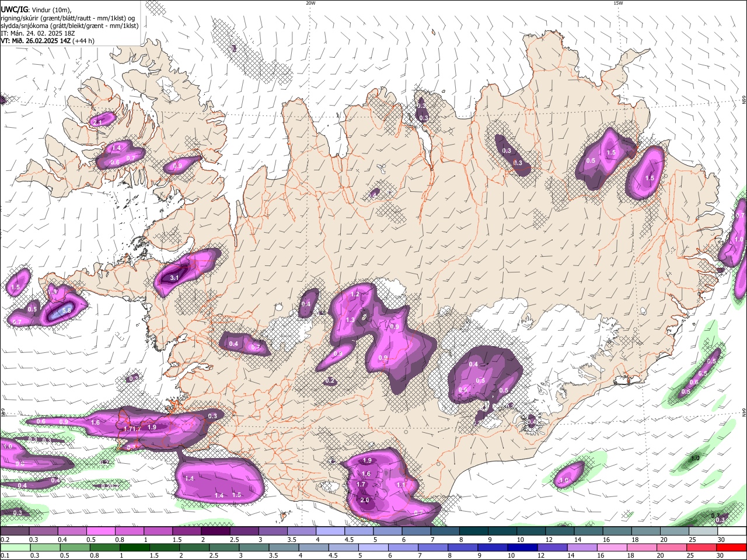
Task: Click the 0.1 label starting the rain legend
Action: (4, 555)
